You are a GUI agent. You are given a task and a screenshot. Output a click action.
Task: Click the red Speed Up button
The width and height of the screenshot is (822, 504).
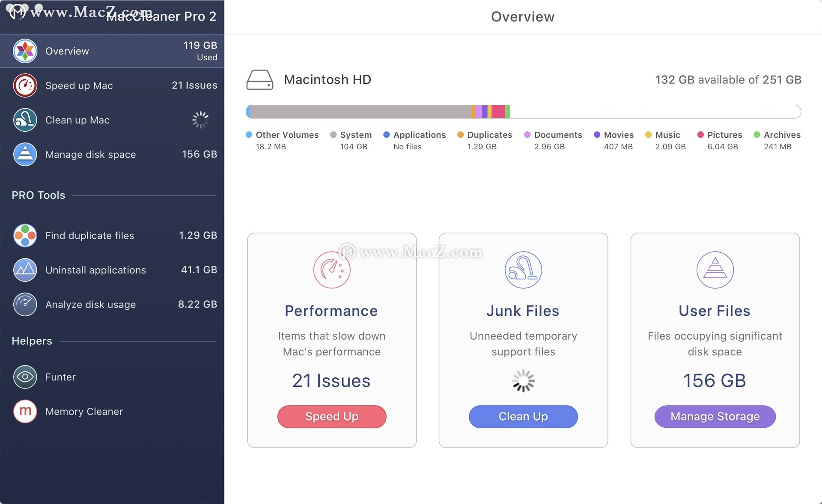pos(332,416)
